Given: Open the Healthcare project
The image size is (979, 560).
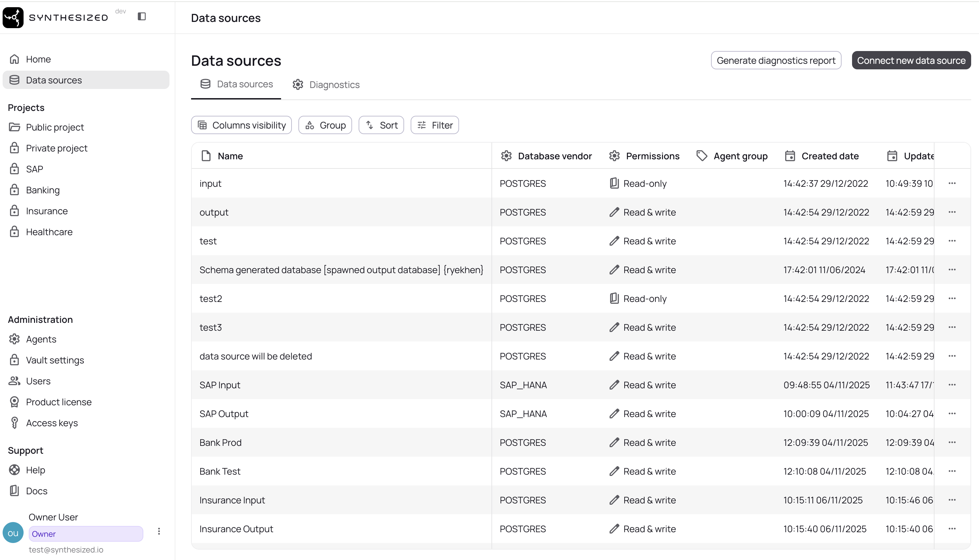Looking at the screenshot, I should tap(49, 232).
